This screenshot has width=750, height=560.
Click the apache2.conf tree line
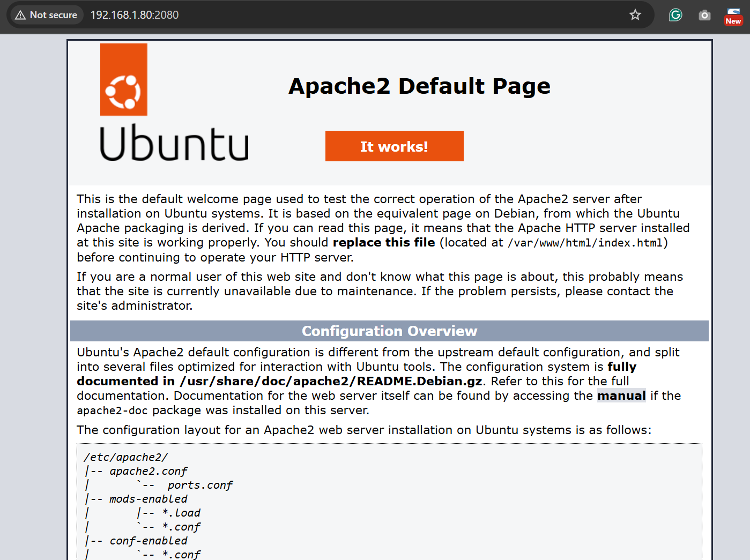pyautogui.click(x=148, y=471)
